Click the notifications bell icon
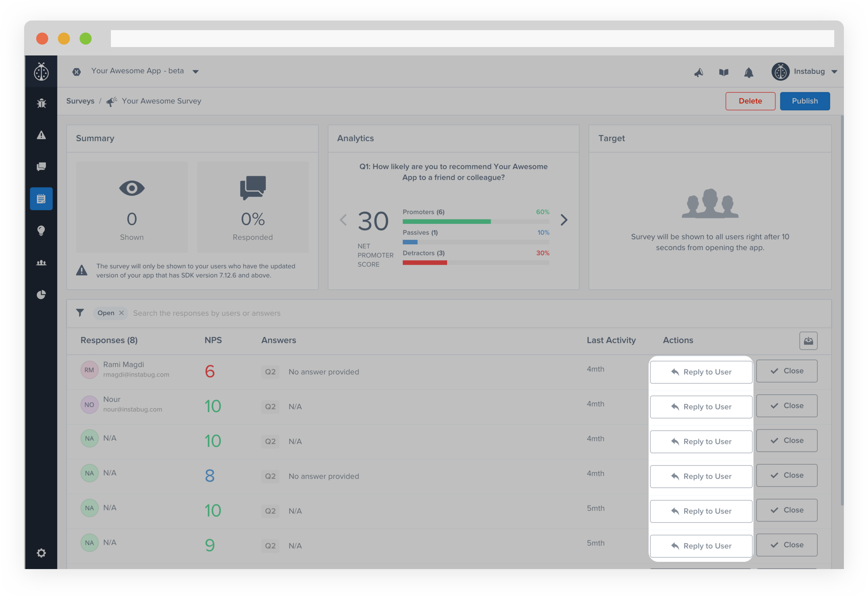Image resolution: width=868 pixels, height=598 pixels. (748, 73)
